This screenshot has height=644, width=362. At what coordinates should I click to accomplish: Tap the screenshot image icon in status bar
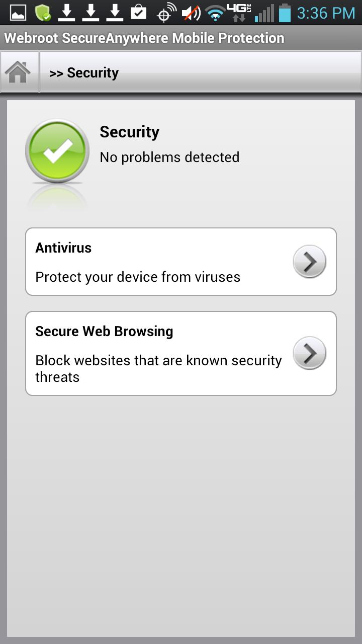[18, 12]
